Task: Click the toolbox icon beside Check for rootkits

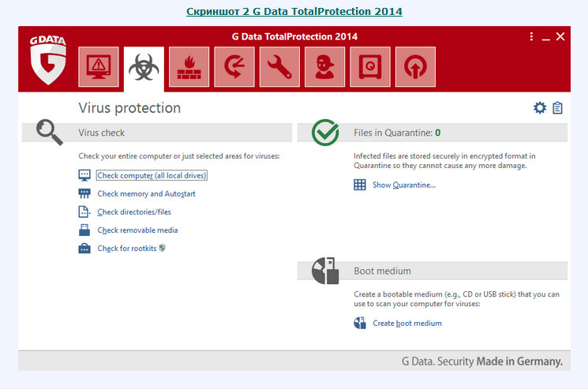Action: (84, 248)
